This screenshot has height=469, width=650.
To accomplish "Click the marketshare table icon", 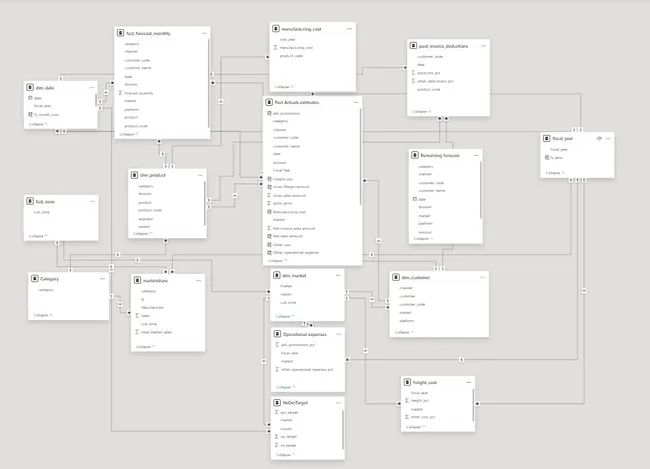I will (137, 280).
